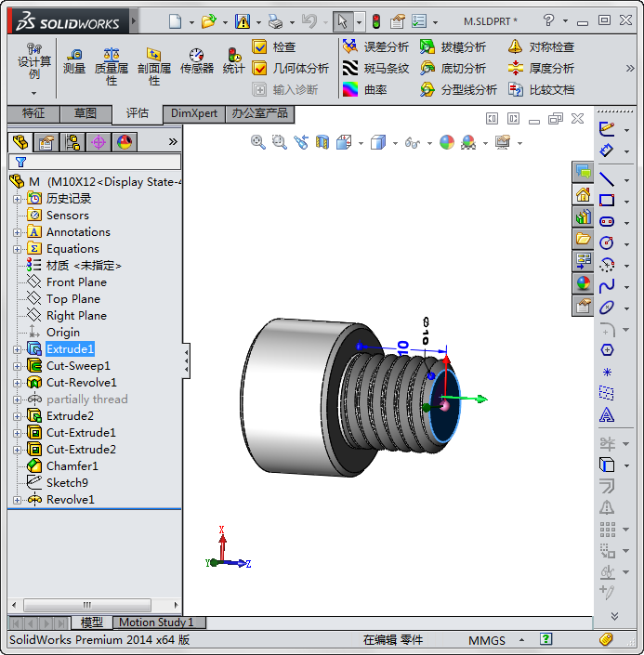Click the feature tree filter field

click(98, 162)
